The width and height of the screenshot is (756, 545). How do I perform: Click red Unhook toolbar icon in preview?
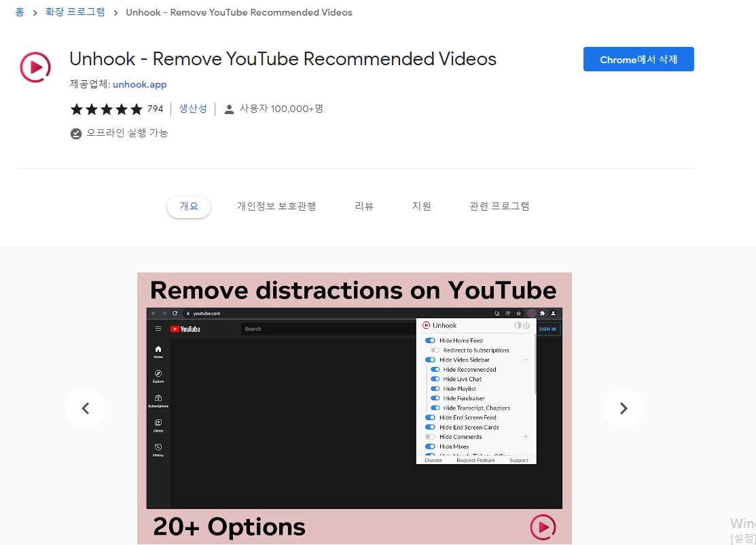coord(532,313)
